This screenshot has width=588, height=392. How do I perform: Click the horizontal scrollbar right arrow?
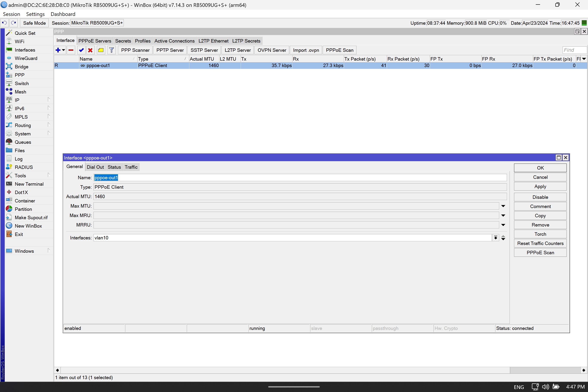click(x=584, y=370)
